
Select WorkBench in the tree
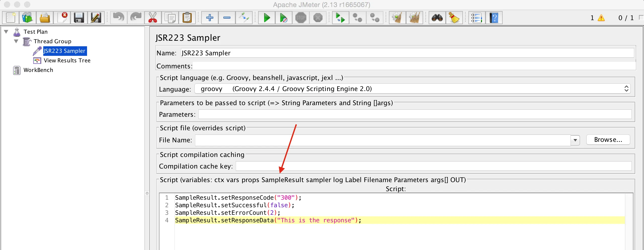pos(38,70)
